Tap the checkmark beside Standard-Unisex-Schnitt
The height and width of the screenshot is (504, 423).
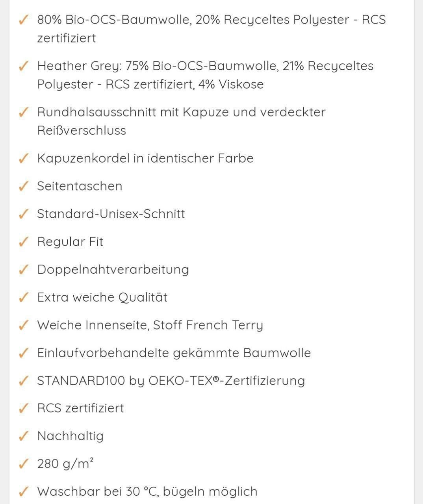click(x=24, y=214)
